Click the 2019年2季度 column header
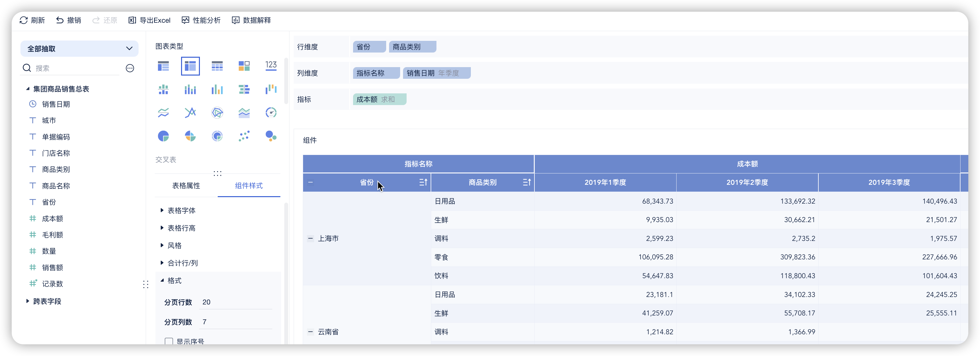Image resolution: width=980 pixels, height=356 pixels. (747, 182)
